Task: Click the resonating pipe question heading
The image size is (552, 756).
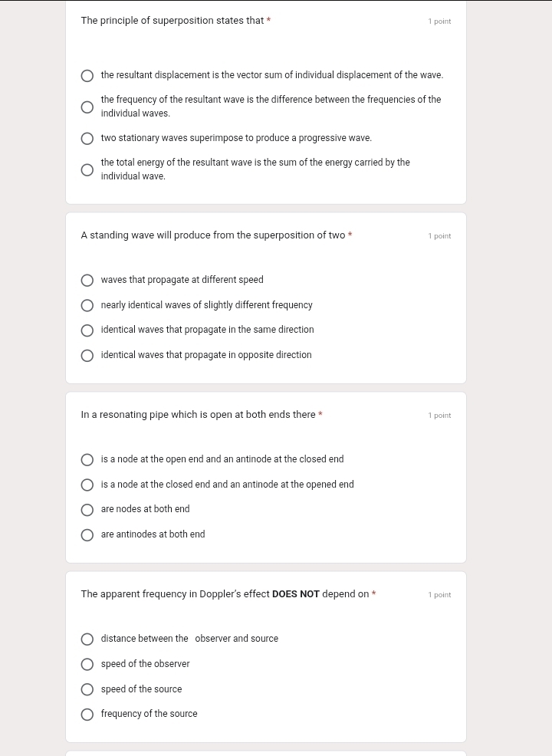Action: point(198,415)
